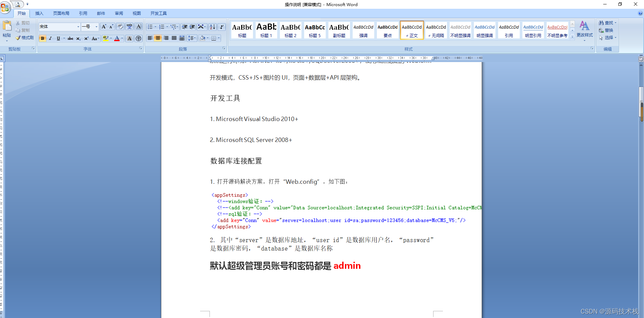Screen dimensions: 644x318
Task: Open the phonetic guide (wén) tool
Action: [129, 27]
